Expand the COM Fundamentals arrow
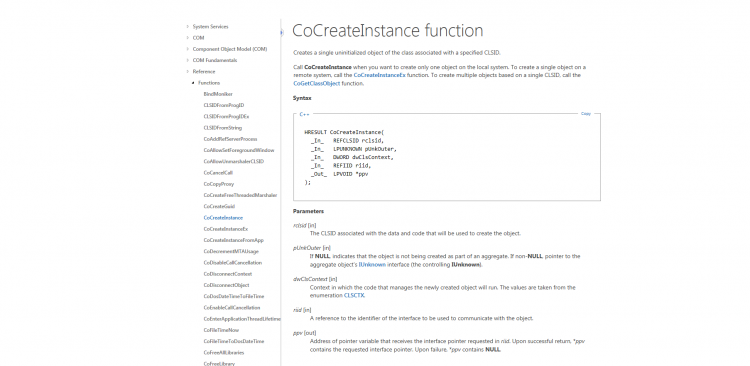This screenshot has height=366, width=750. [188, 60]
